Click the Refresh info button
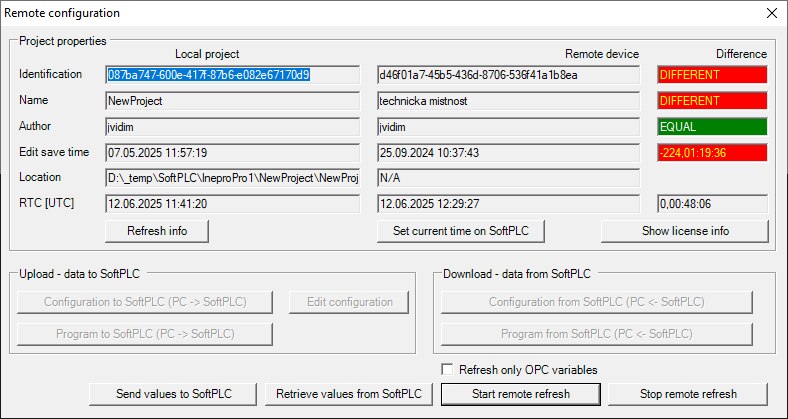 [x=157, y=231]
